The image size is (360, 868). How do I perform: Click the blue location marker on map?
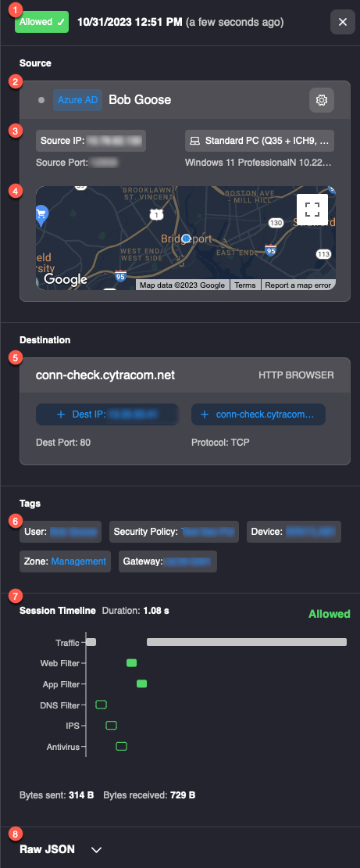click(x=187, y=238)
